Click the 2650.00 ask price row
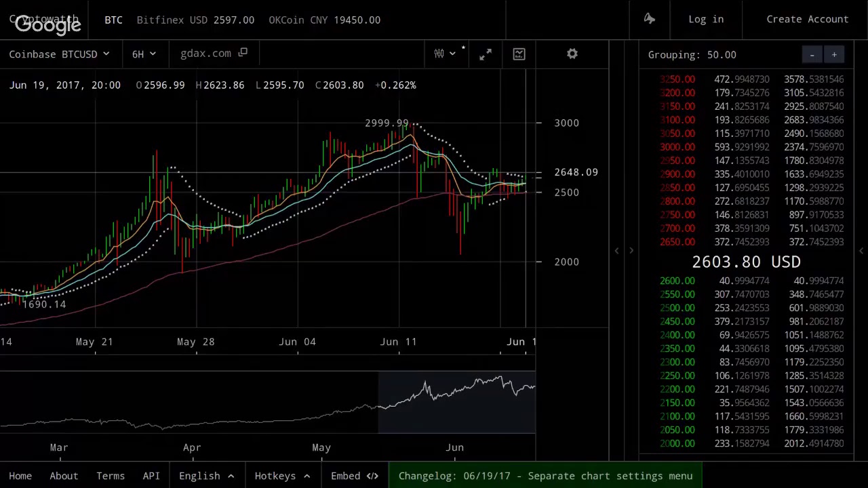The image size is (868, 488). pyautogui.click(x=751, y=242)
